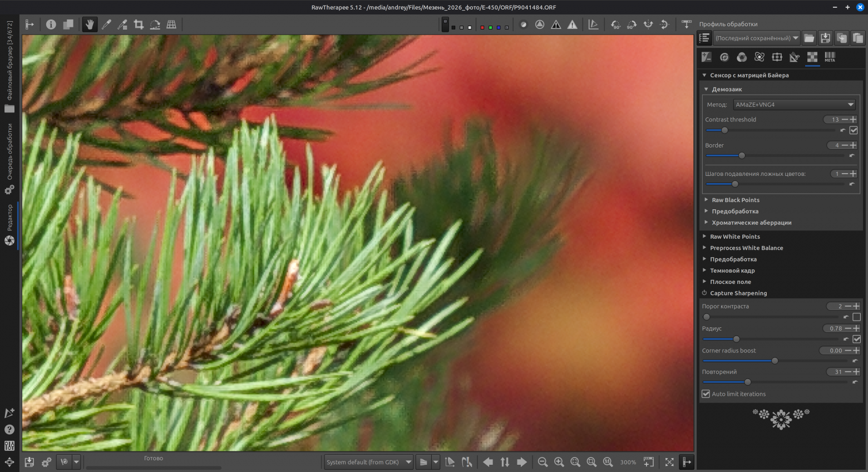This screenshot has width=868, height=472.
Task: Toggle auto checkbox for Радиус
Action: tap(856, 339)
